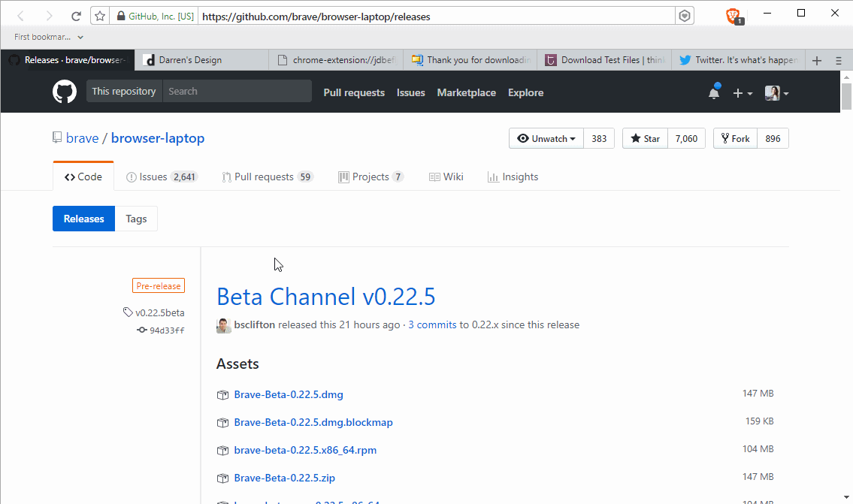The height and width of the screenshot is (504, 853).
Task: Open the browser hamburger menu
Action: pos(838,61)
